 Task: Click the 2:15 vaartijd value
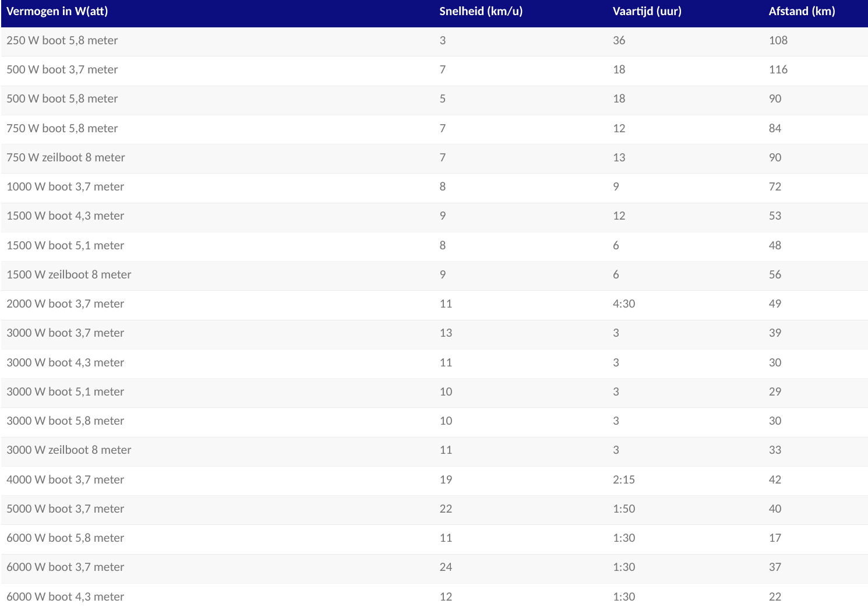(623, 480)
